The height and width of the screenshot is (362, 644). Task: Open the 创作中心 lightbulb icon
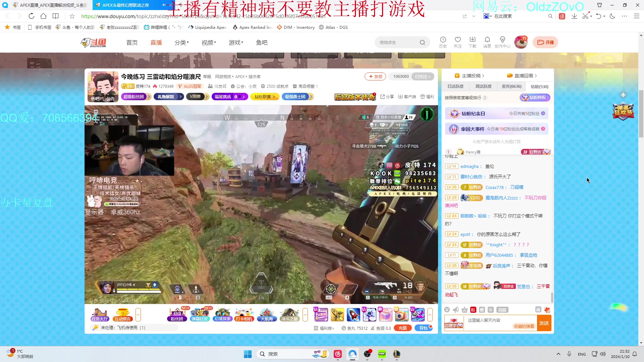point(502,42)
